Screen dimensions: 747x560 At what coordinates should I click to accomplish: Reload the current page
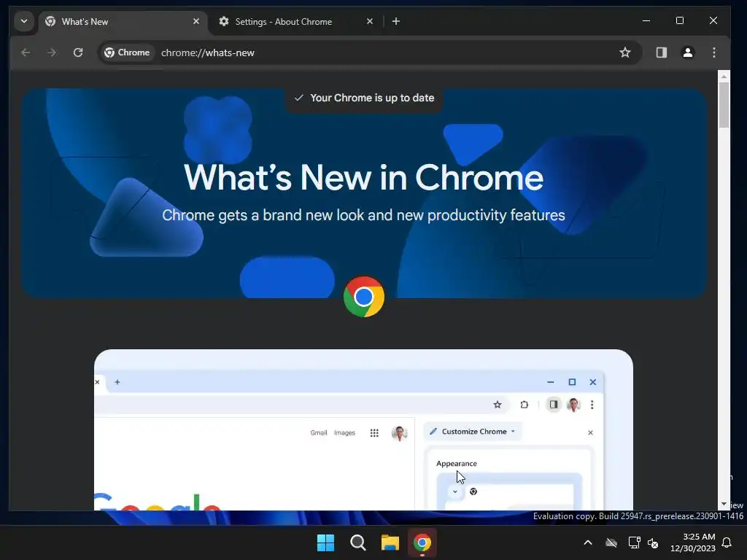pyautogui.click(x=78, y=52)
